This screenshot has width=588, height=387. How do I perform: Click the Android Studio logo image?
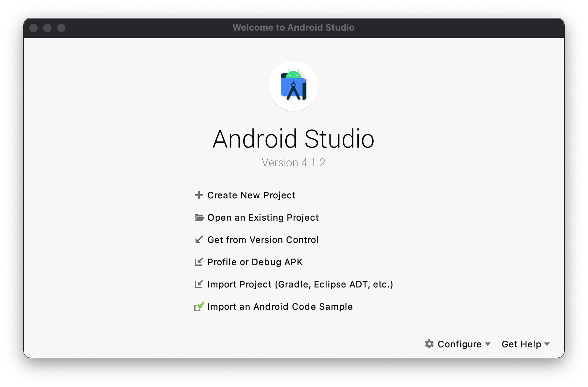tap(293, 87)
